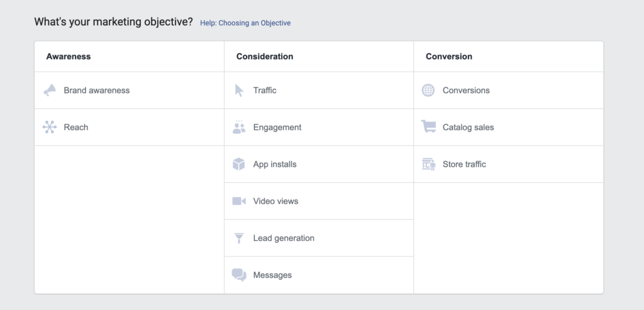644x310 pixels.
Task: Click the Video views camera icon
Action: click(239, 201)
